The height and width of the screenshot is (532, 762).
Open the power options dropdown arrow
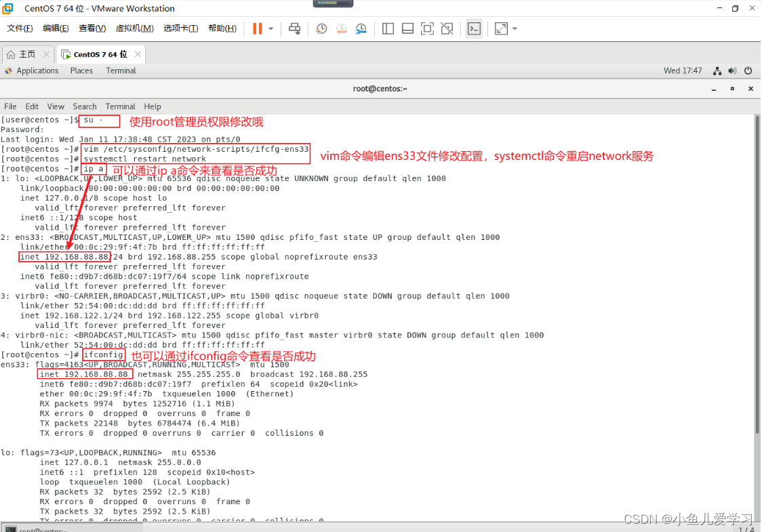click(x=271, y=28)
